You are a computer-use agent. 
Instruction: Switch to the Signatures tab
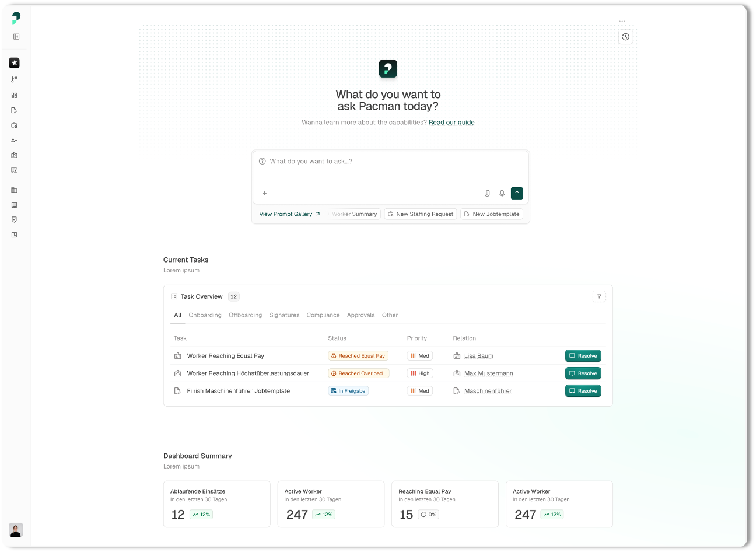285,315
